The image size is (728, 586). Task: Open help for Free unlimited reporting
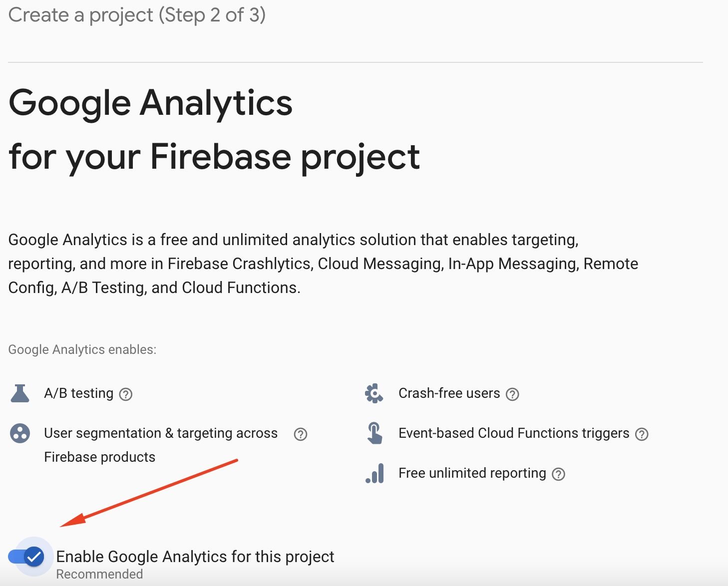(559, 474)
